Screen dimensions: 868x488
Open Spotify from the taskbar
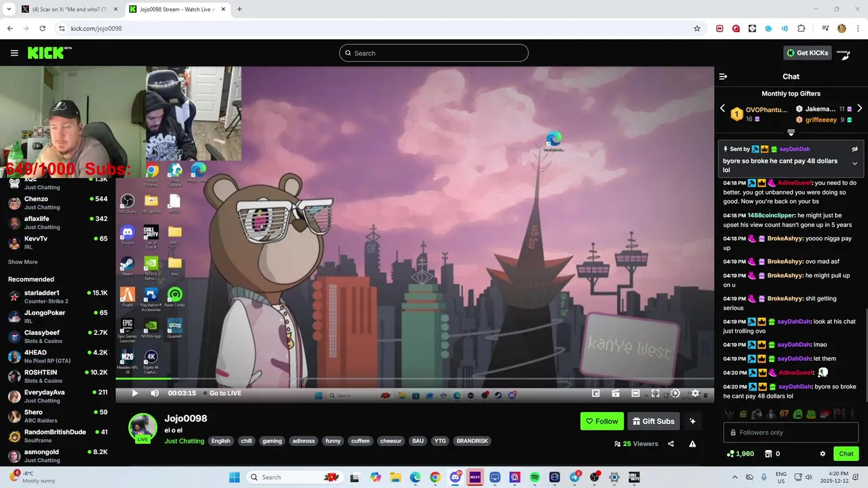click(534, 477)
